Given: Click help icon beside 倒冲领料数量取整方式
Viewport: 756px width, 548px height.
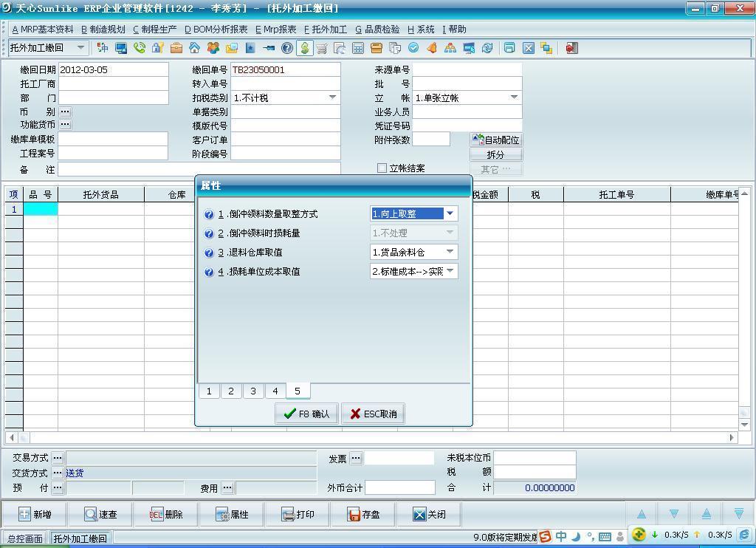Looking at the screenshot, I should pyautogui.click(x=209, y=214).
